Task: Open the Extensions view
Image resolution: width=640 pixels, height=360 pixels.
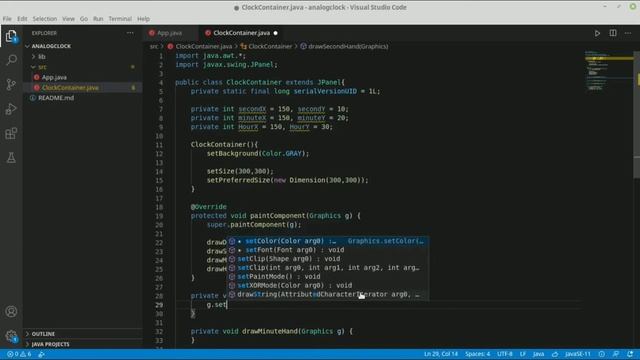Action: point(11,133)
